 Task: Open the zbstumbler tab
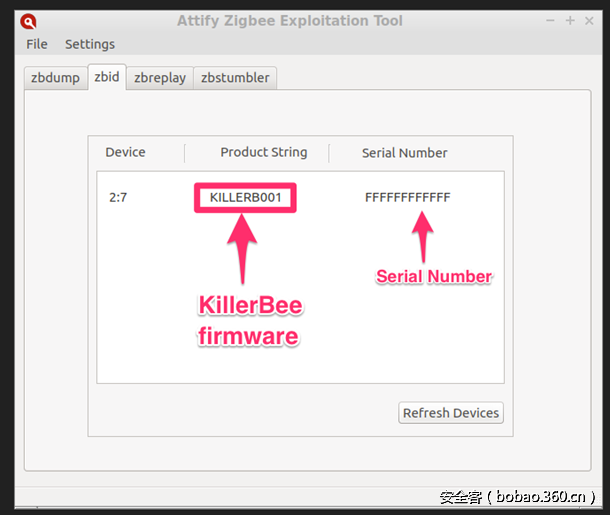point(235,78)
